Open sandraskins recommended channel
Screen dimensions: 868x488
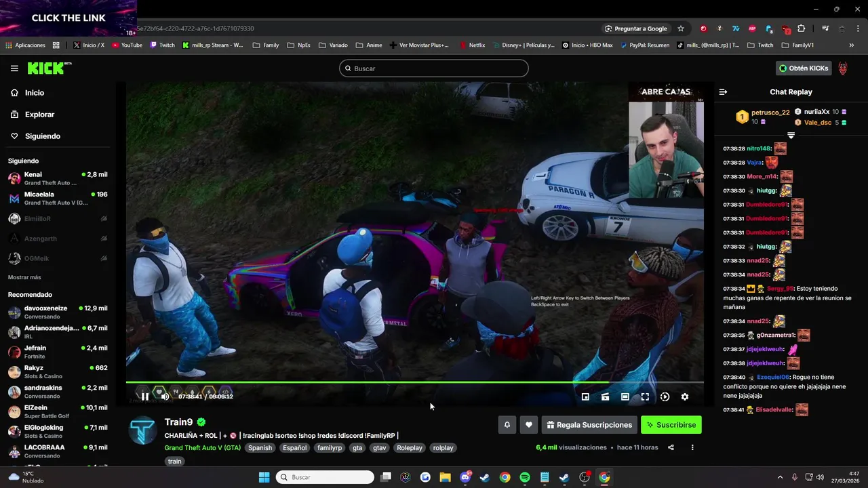(58, 392)
